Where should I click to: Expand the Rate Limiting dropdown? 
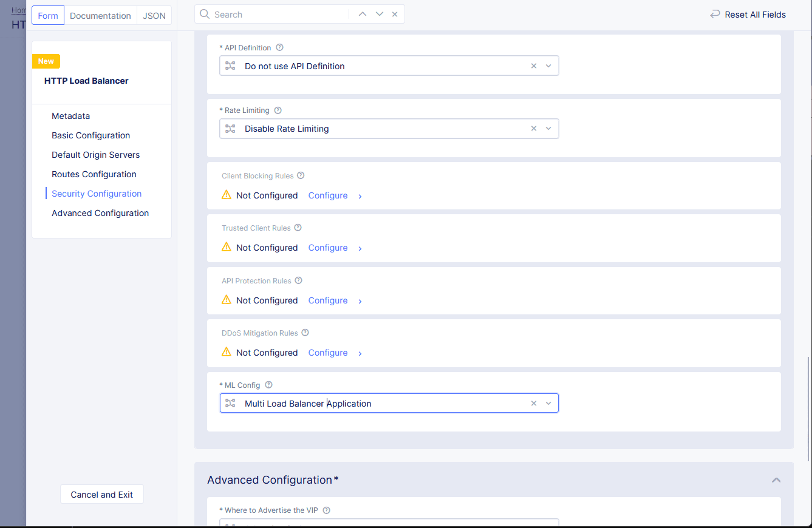[x=548, y=129]
